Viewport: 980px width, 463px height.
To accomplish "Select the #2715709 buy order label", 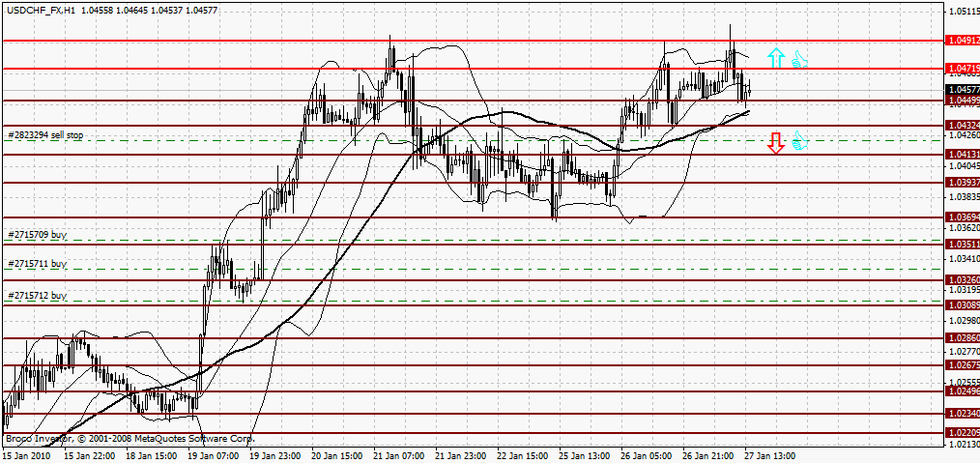I will [x=37, y=234].
